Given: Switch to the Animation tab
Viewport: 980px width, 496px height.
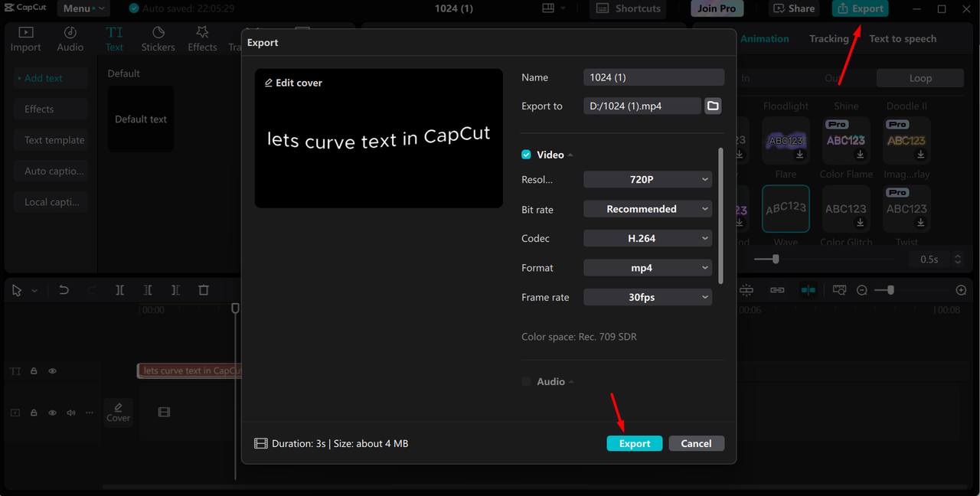Looking at the screenshot, I should tap(764, 38).
